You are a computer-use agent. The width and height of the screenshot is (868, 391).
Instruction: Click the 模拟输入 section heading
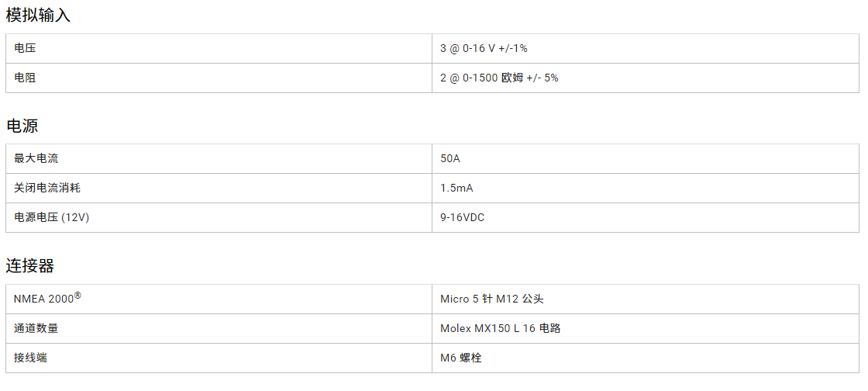(x=39, y=15)
